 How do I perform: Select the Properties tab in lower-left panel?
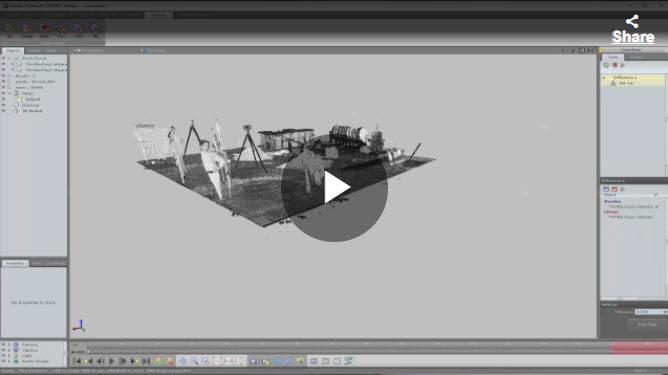15,263
